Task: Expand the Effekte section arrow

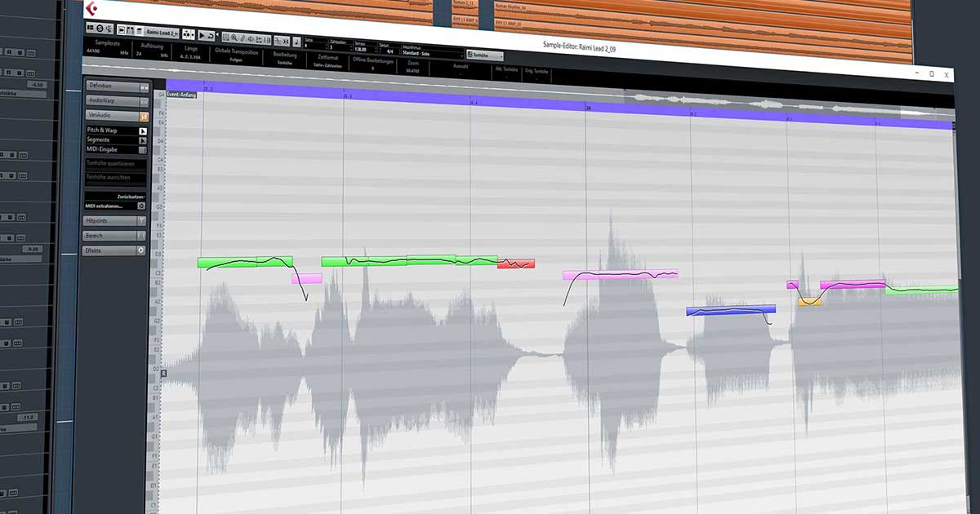Action: 141,250
